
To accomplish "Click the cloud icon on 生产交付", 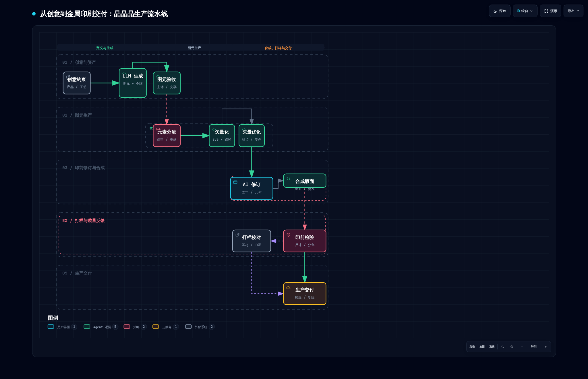I will tap(288, 287).
